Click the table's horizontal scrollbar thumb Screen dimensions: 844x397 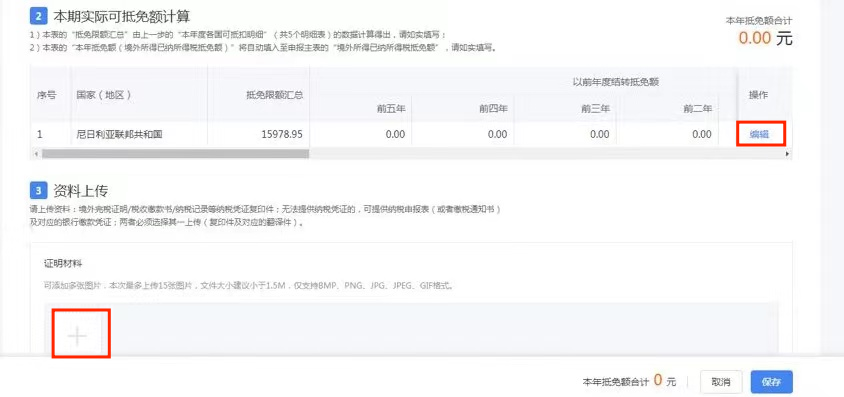tap(175, 154)
